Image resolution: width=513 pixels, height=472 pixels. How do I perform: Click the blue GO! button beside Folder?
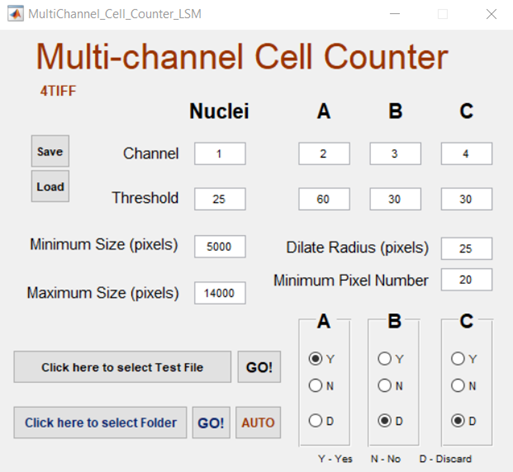[211, 422]
